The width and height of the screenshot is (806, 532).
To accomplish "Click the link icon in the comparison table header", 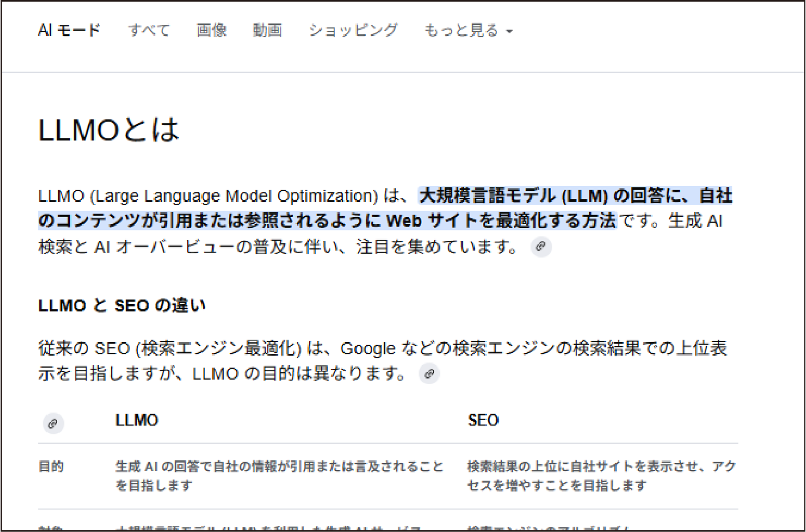I will point(53,423).
